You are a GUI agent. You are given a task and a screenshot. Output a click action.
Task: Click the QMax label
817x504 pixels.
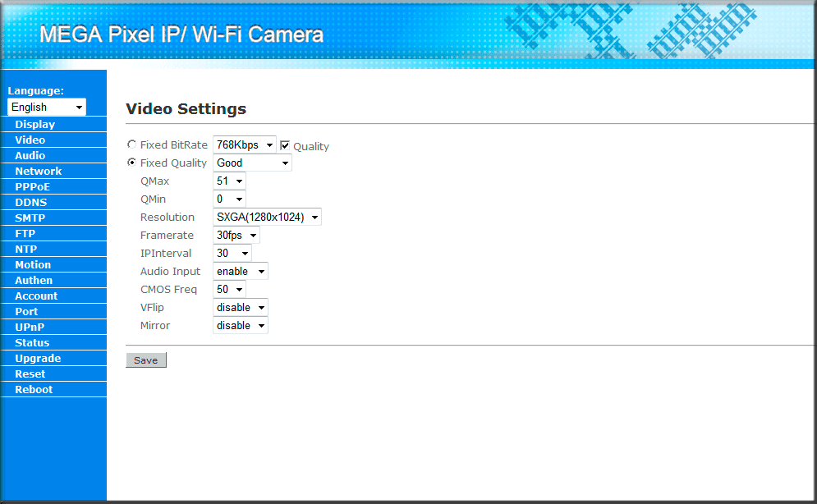click(x=154, y=181)
